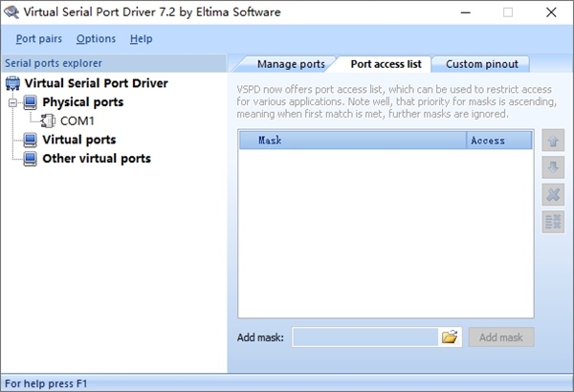Select the Physical ports tree item
This screenshot has width=574, height=392.
pyautogui.click(x=82, y=102)
